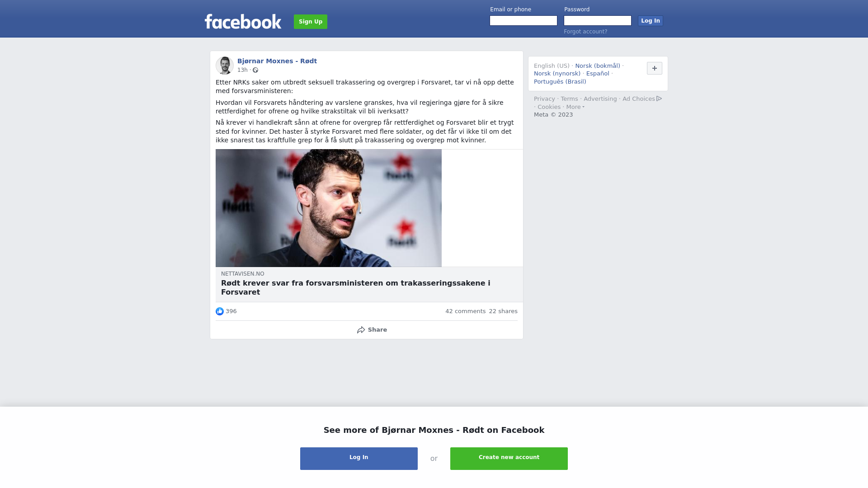Image resolution: width=868 pixels, height=488 pixels.
Task: Open Bjørnar Moxnes profile picture
Action: point(225,66)
